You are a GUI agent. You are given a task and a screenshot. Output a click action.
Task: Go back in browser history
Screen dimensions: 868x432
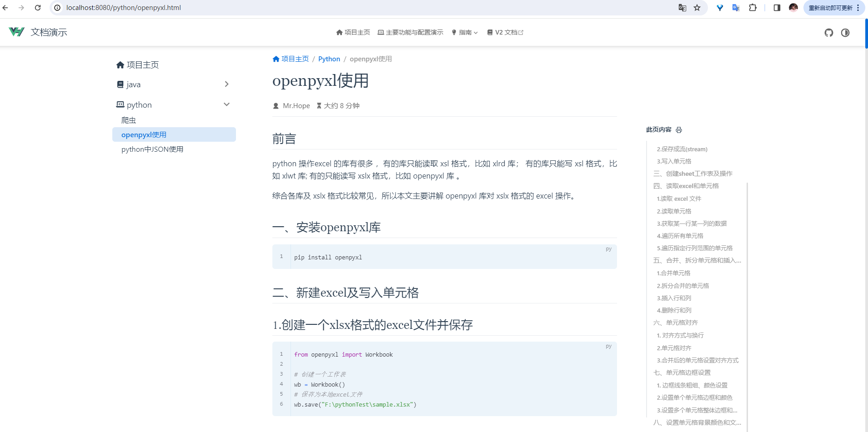click(x=5, y=8)
